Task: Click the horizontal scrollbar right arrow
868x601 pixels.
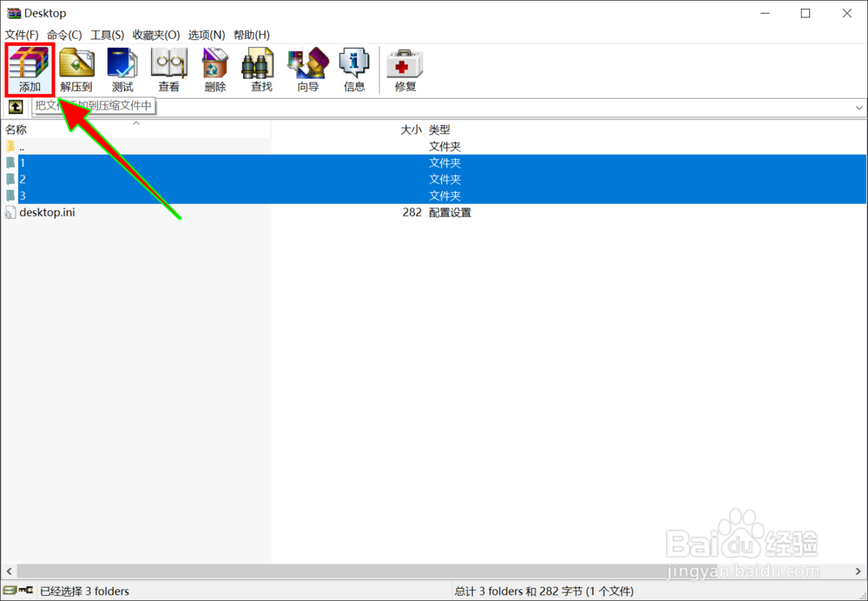Action: click(858, 571)
